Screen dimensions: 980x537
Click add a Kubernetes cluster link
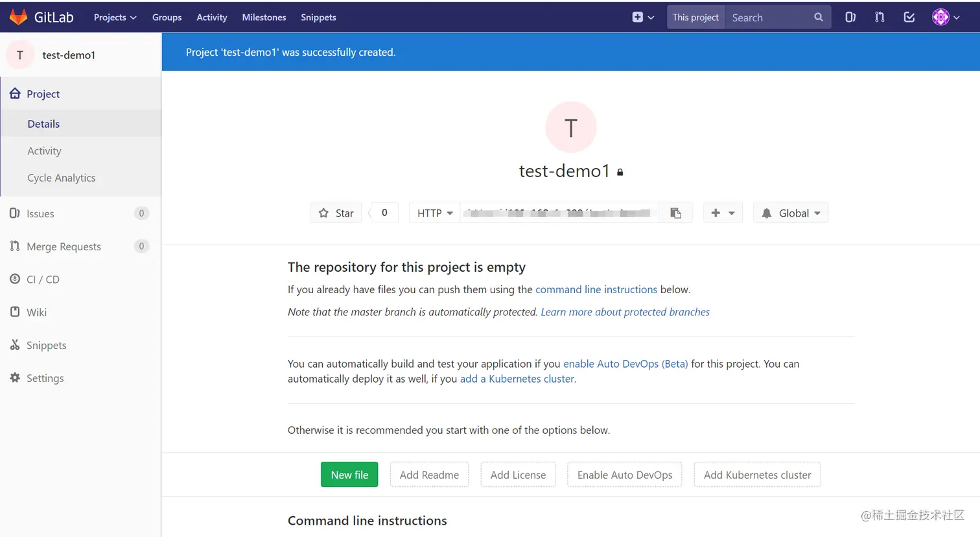coord(517,379)
